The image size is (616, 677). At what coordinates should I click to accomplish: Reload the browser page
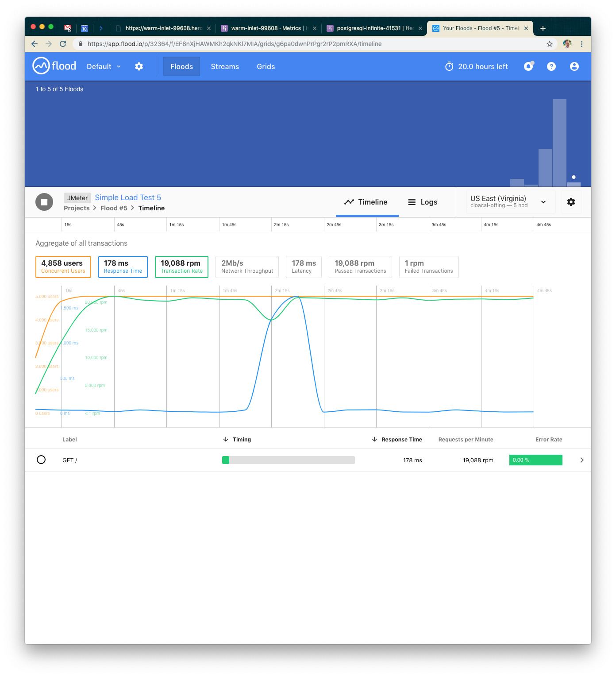pos(63,44)
